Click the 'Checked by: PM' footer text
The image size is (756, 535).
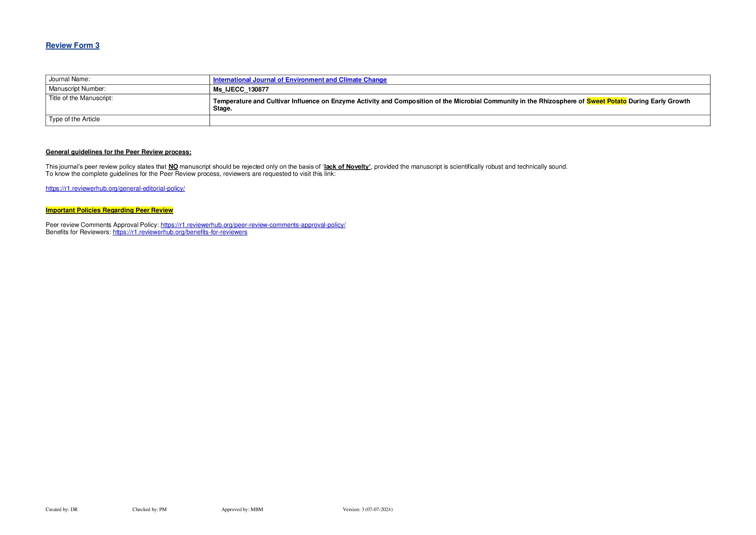[149, 509]
